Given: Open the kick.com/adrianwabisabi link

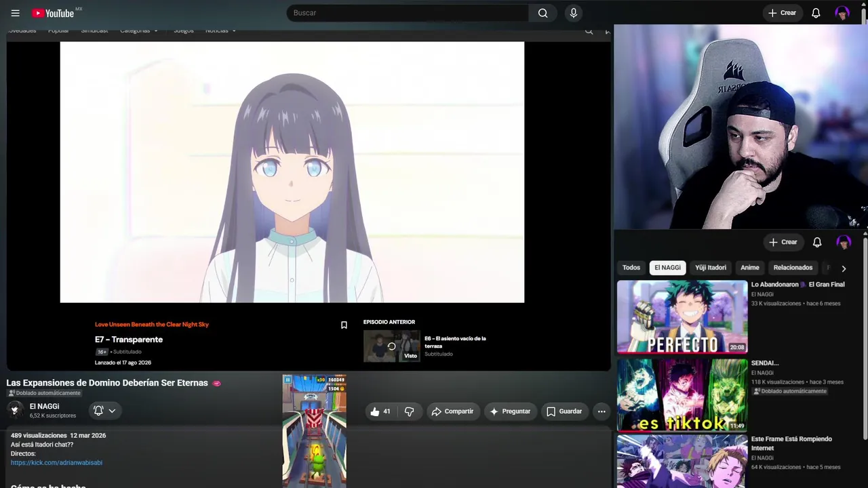Looking at the screenshot, I should pyautogui.click(x=56, y=463).
